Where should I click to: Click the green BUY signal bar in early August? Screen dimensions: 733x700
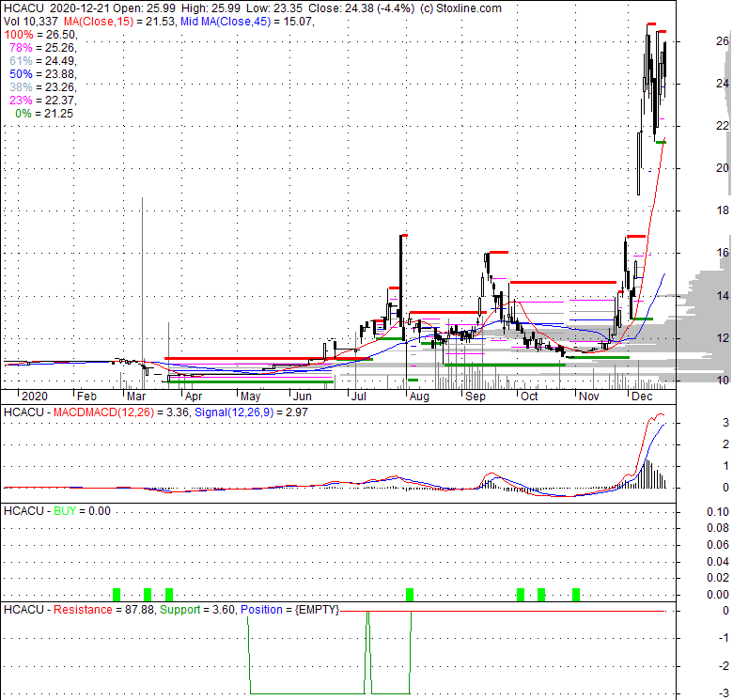pyautogui.click(x=410, y=595)
